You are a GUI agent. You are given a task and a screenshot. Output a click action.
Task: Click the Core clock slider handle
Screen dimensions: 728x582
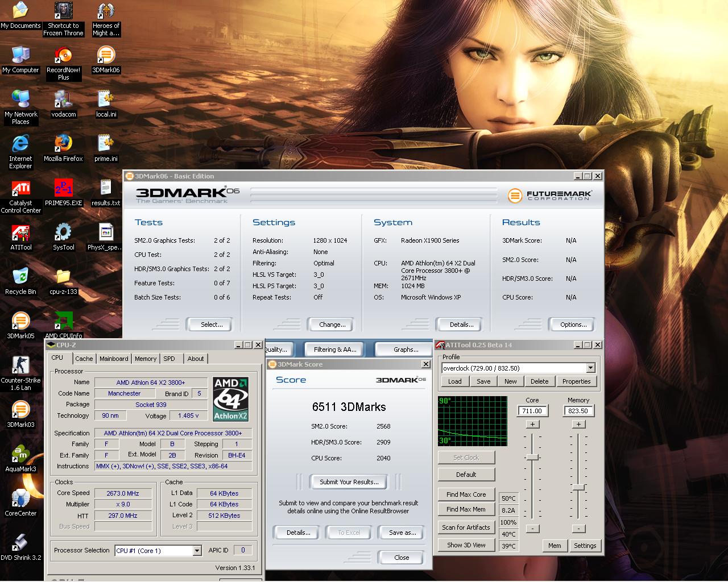pos(532,457)
